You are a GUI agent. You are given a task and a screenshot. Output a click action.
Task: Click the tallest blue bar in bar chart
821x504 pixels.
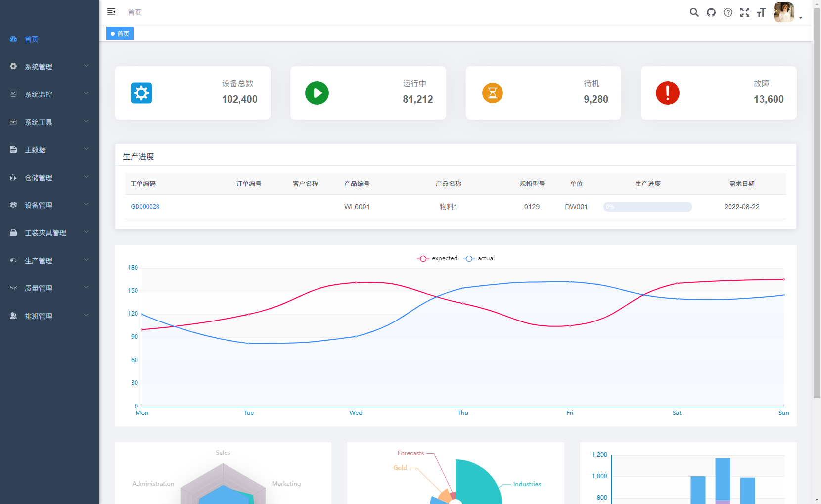(x=723, y=479)
